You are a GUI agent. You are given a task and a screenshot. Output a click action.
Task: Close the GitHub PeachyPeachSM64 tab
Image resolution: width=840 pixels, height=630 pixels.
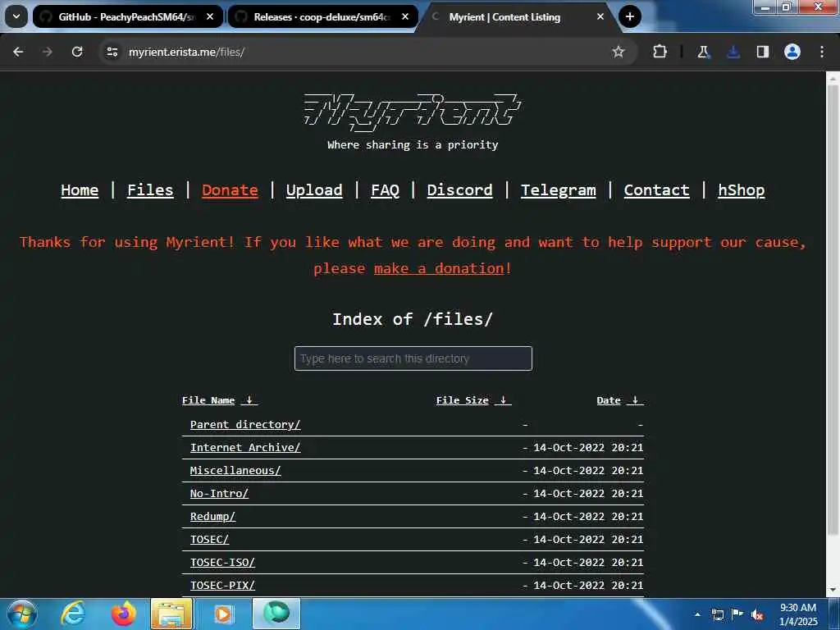[210, 16]
